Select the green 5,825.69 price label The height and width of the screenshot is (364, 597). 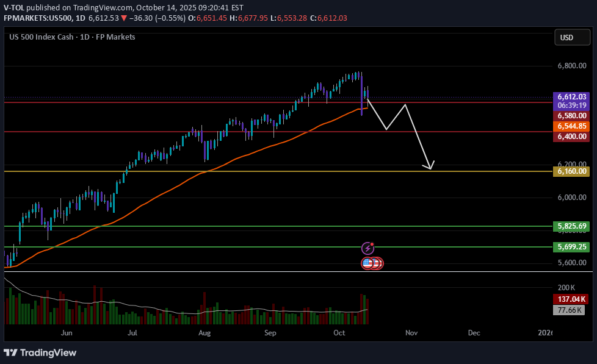(571, 226)
